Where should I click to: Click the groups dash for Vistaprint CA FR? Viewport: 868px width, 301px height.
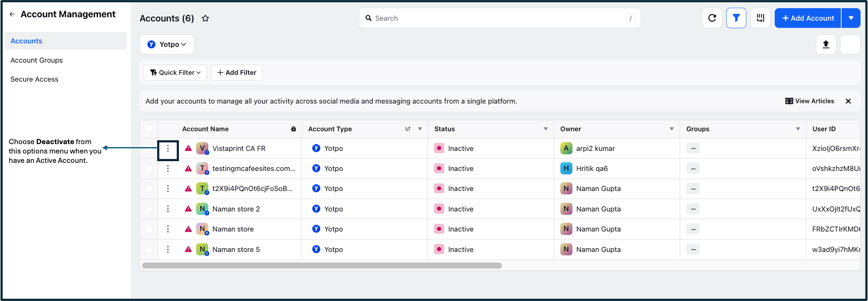pyautogui.click(x=693, y=148)
